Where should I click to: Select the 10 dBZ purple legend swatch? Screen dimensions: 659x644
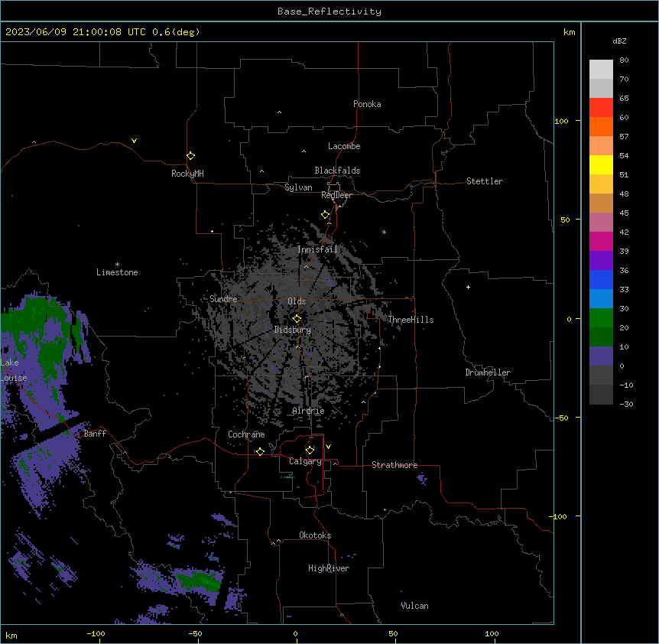[x=601, y=356]
